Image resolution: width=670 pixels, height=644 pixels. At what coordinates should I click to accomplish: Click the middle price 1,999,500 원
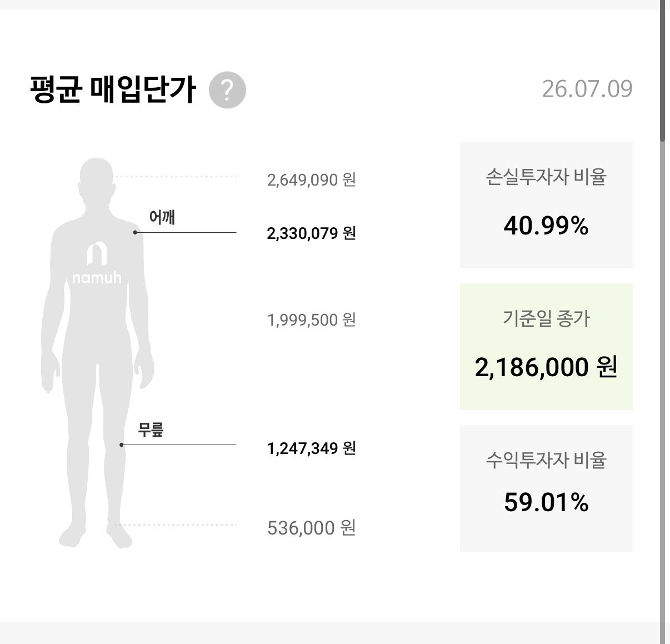(311, 320)
